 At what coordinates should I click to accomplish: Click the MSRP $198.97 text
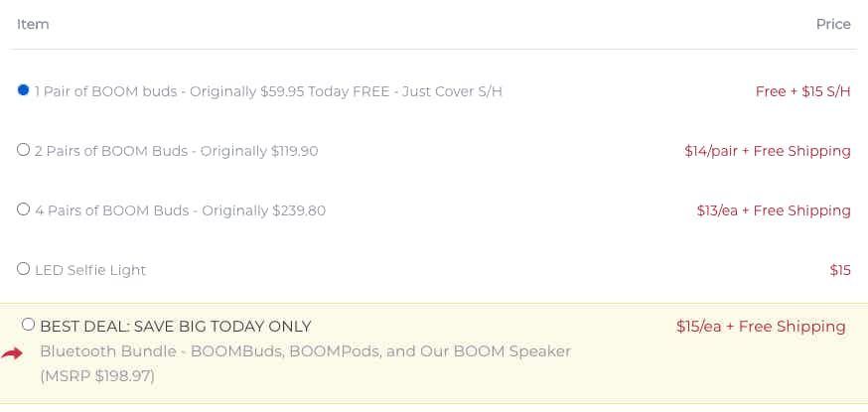(x=97, y=376)
